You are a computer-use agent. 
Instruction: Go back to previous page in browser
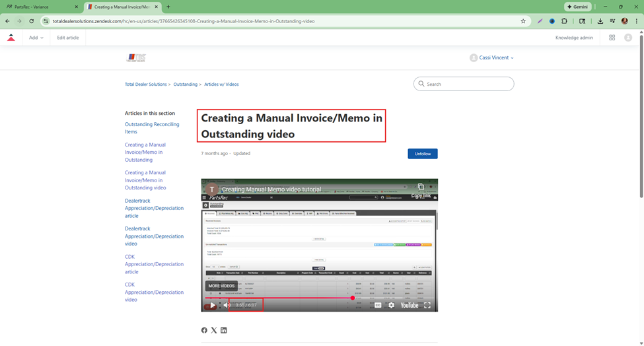tap(7, 21)
